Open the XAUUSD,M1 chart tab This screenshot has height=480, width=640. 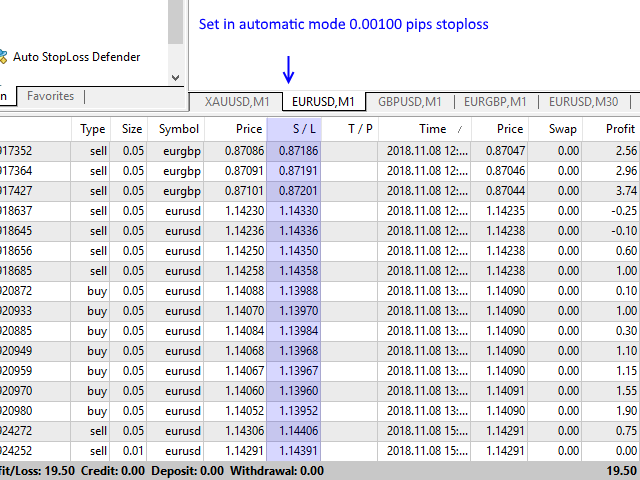click(x=236, y=102)
